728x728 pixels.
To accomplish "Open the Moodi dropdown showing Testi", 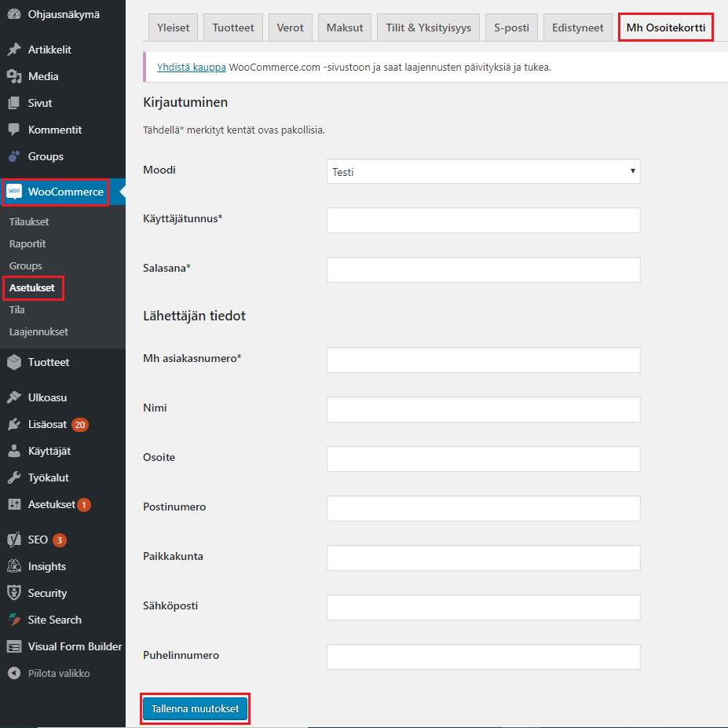I will coord(483,172).
